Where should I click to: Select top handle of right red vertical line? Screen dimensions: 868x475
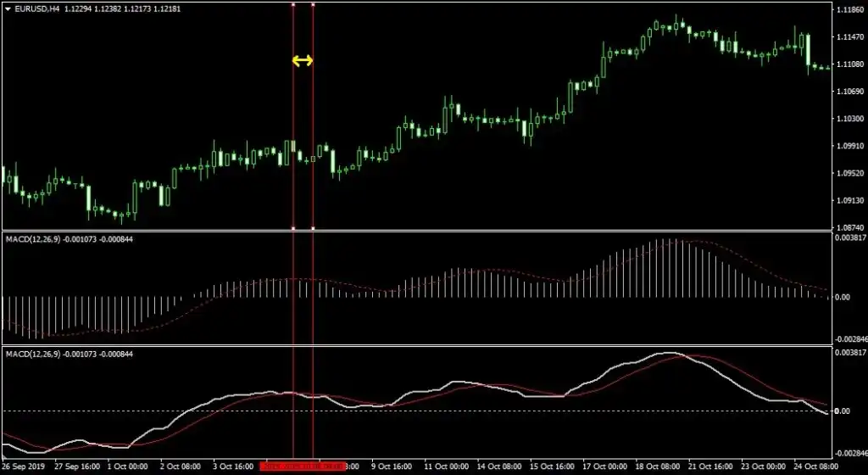click(314, 4)
